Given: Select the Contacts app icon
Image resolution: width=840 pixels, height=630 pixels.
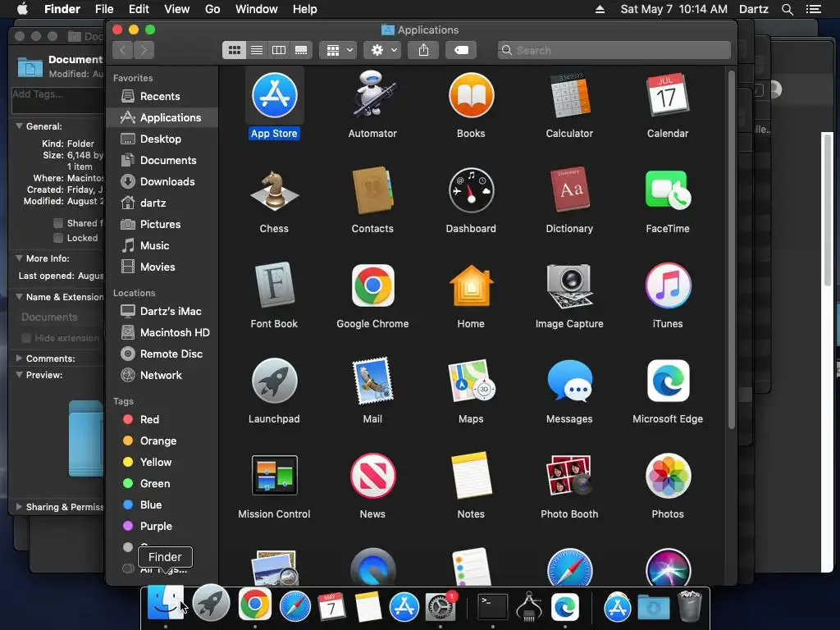Looking at the screenshot, I should 373,190.
